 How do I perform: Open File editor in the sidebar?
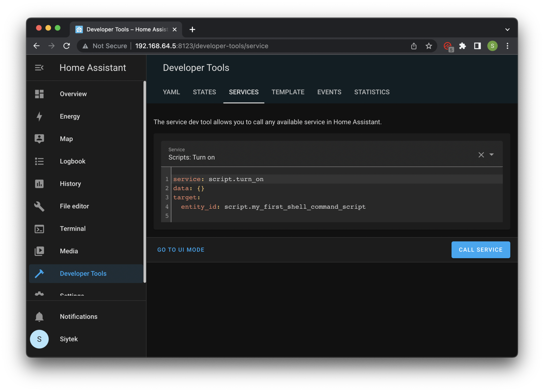(74, 206)
